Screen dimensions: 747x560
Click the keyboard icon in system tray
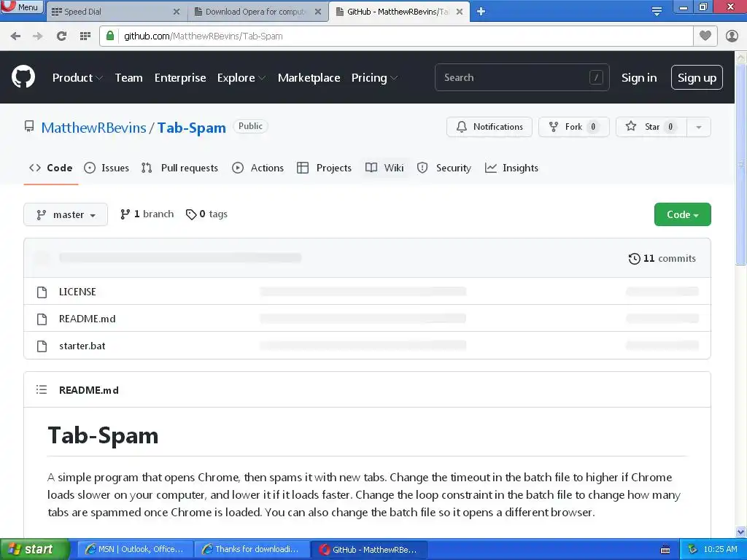665,550
